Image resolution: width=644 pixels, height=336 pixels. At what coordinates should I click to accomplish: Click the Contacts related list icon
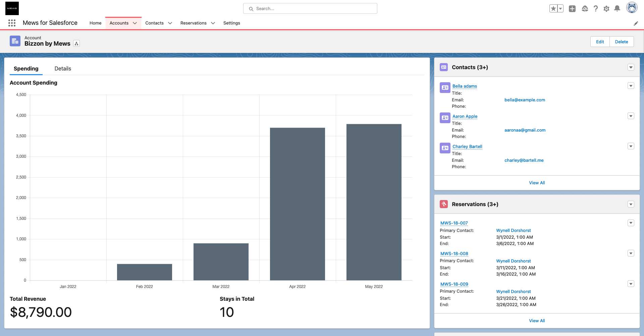coord(444,67)
